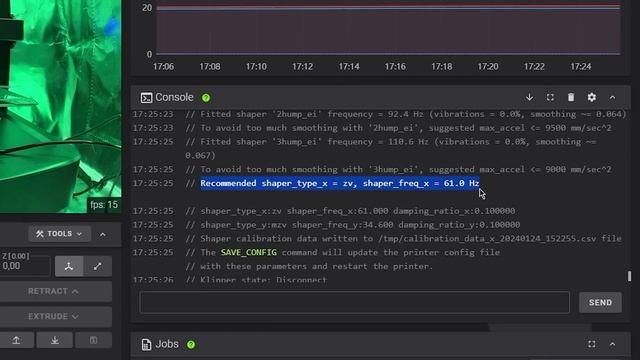Image resolution: width=640 pixels, height=360 pixels.
Task: Select absolute positioning mode button
Action: point(69,267)
